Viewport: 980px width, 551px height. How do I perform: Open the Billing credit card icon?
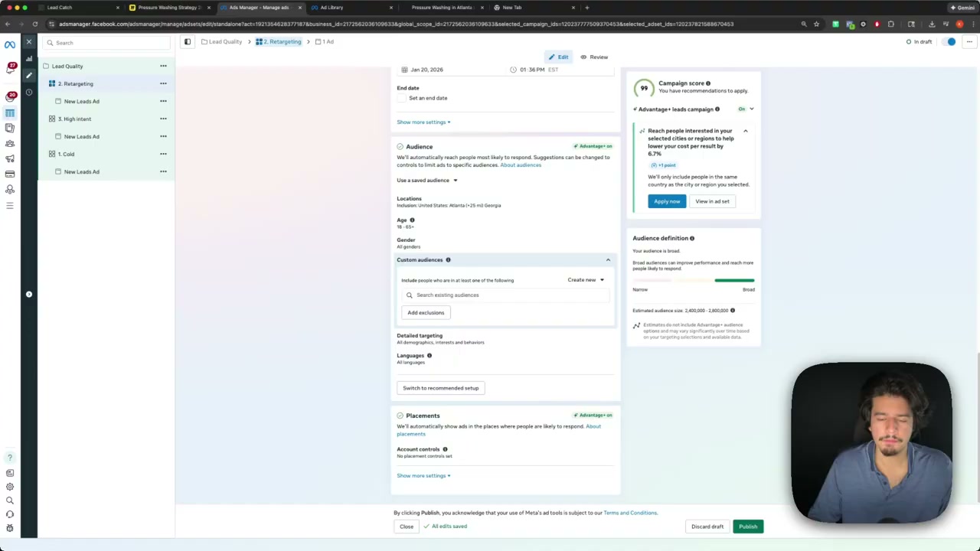10,174
